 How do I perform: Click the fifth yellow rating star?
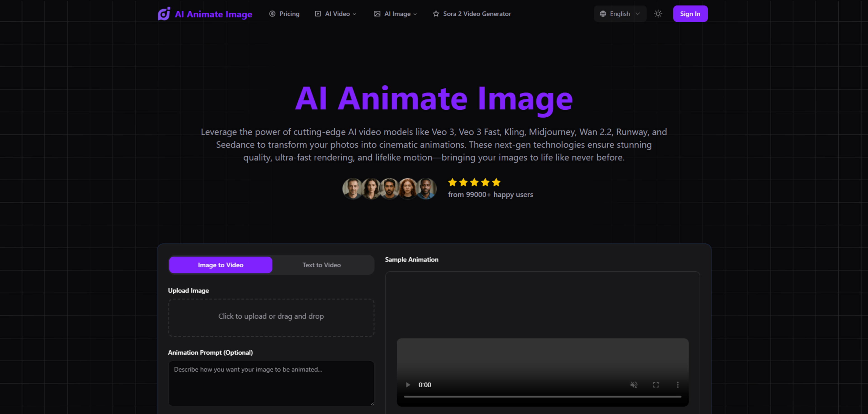pos(496,183)
